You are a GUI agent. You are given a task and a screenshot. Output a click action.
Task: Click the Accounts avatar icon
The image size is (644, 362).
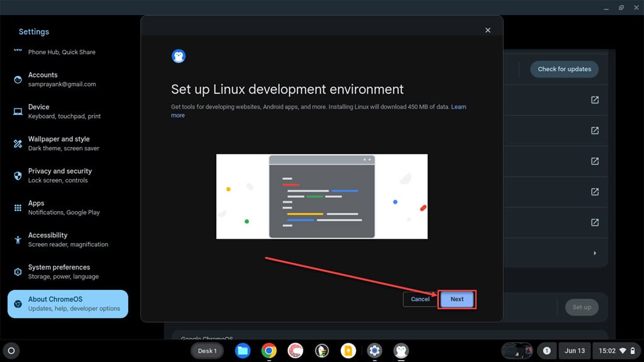pyautogui.click(x=18, y=80)
